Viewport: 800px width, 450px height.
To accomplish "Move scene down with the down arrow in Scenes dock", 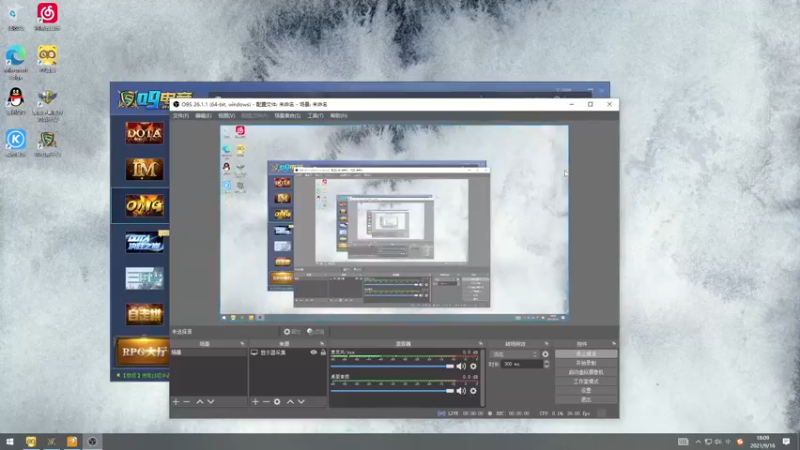I will coord(211,402).
